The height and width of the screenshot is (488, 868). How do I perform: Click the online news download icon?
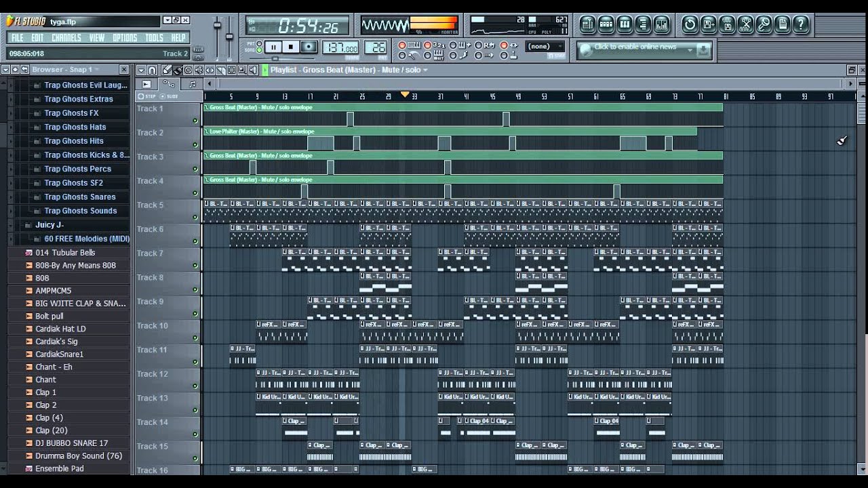coord(703,50)
